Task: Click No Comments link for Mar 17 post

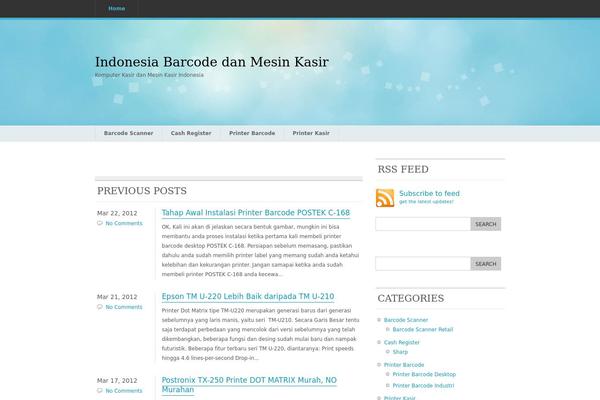Action: [124, 391]
